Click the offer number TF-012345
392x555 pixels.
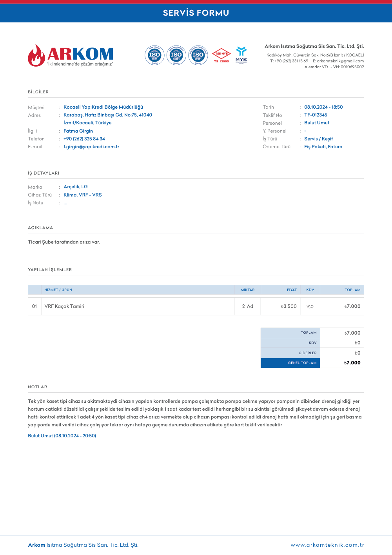pos(316,115)
